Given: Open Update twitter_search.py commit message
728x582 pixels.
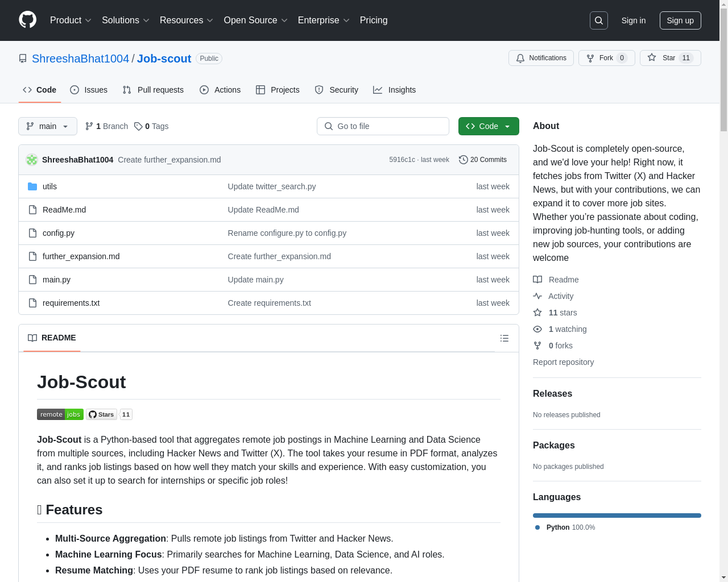Looking at the screenshot, I should tap(272, 186).
